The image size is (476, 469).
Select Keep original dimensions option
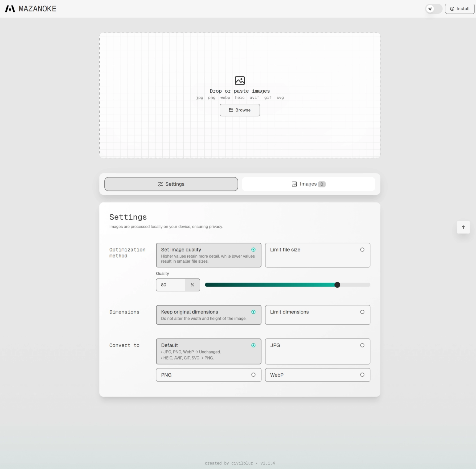209,315
